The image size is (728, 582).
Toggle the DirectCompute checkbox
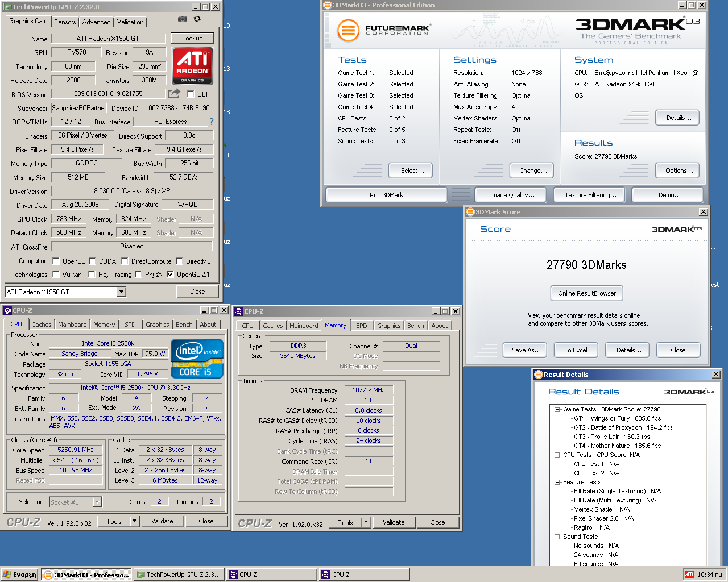coord(125,261)
